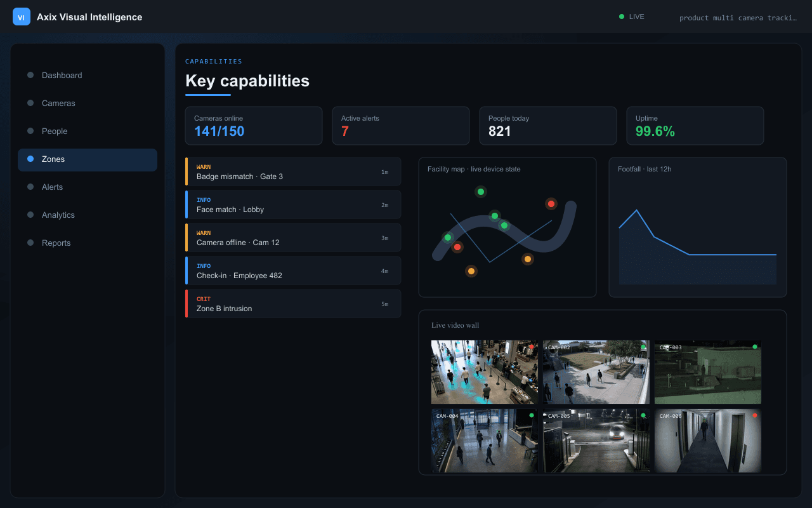Click the product multi camera tracking search field
This screenshot has height=508, width=812.
pyautogui.click(x=738, y=18)
